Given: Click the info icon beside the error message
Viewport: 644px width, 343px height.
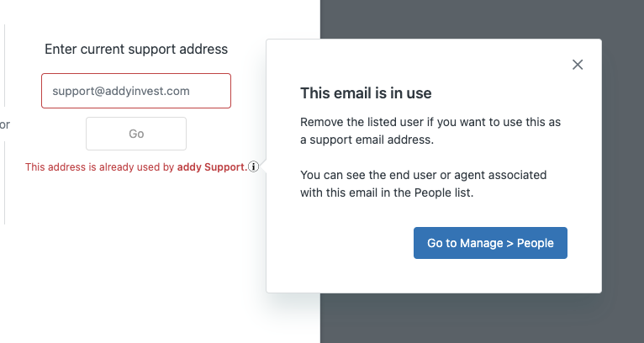Looking at the screenshot, I should (253, 167).
